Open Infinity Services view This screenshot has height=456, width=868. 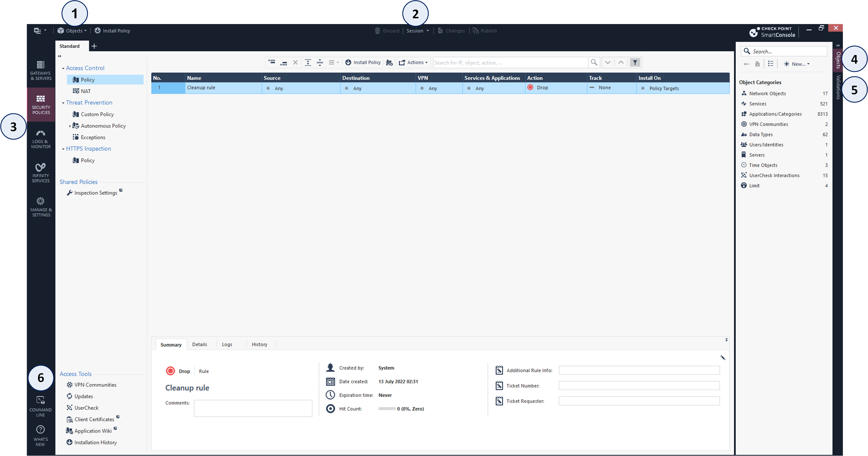click(x=41, y=173)
